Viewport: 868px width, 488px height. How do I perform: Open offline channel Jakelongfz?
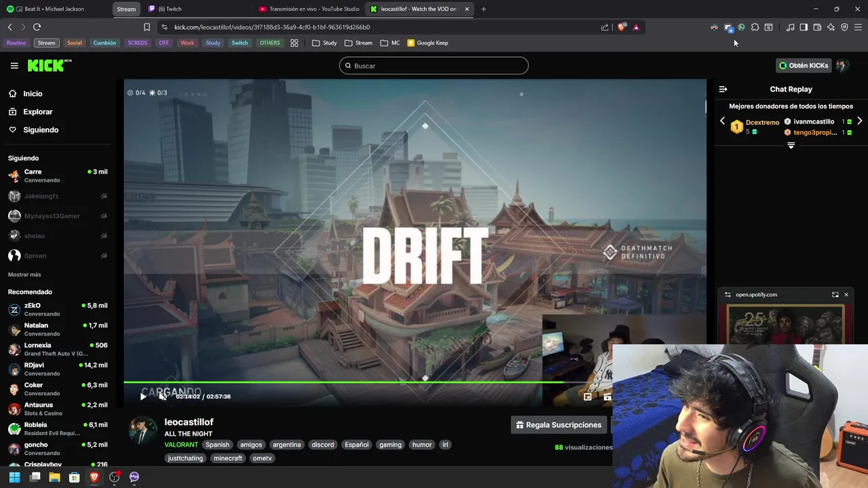(58, 196)
